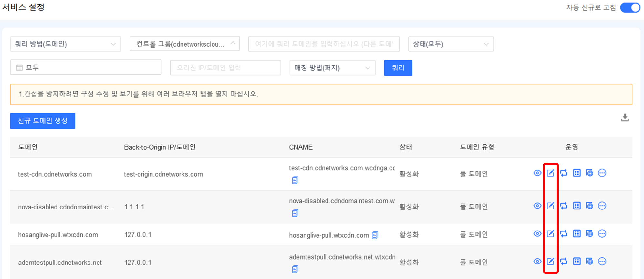Open more options for test-cdn.cdnetworks.com

[602, 173]
